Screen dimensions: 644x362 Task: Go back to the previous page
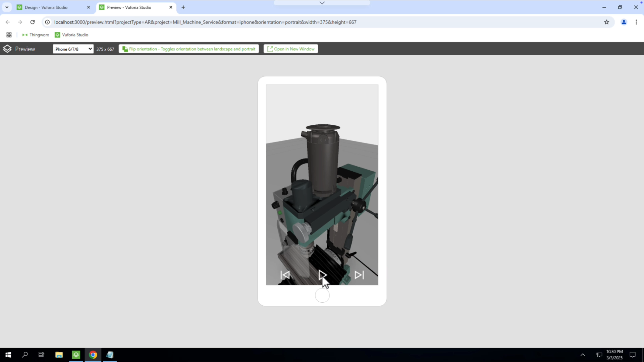tap(8, 22)
